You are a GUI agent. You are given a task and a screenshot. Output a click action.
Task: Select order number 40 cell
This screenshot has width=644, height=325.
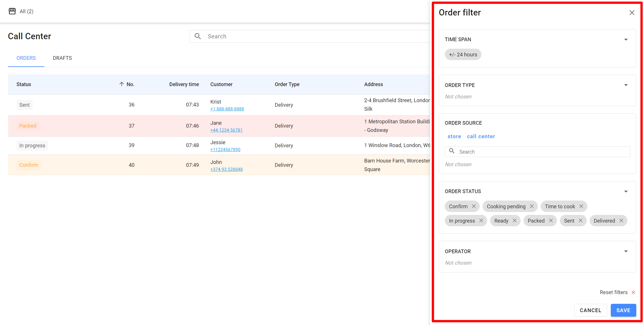click(x=131, y=165)
